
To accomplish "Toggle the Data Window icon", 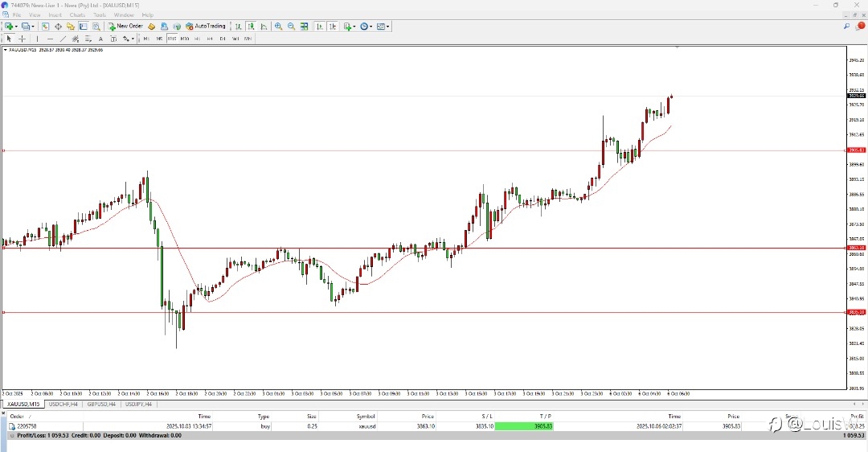I will [58, 26].
